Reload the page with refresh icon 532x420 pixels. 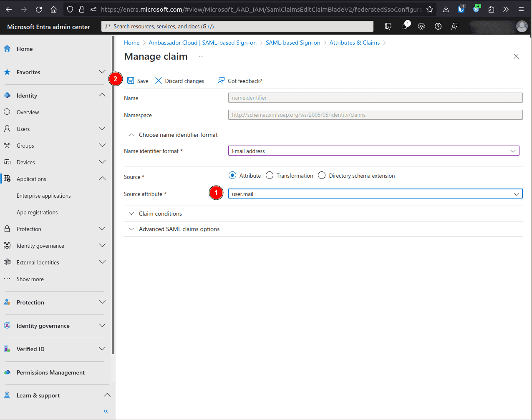(39, 9)
